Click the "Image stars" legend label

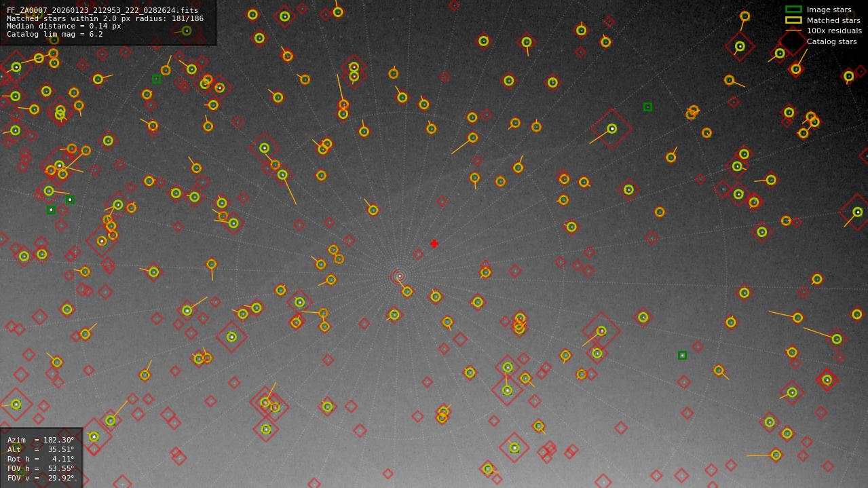pos(829,10)
